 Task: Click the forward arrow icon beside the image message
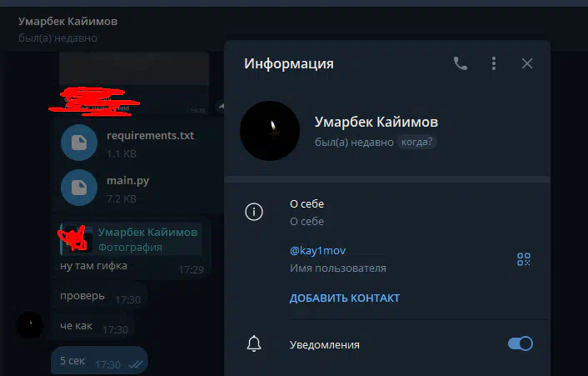pyautogui.click(x=222, y=107)
